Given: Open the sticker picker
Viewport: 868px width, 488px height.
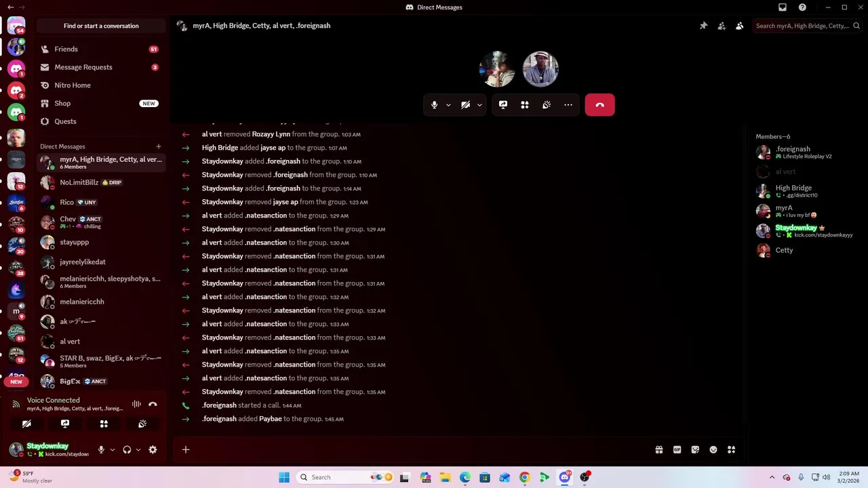Looking at the screenshot, I should tap(695, 449).
